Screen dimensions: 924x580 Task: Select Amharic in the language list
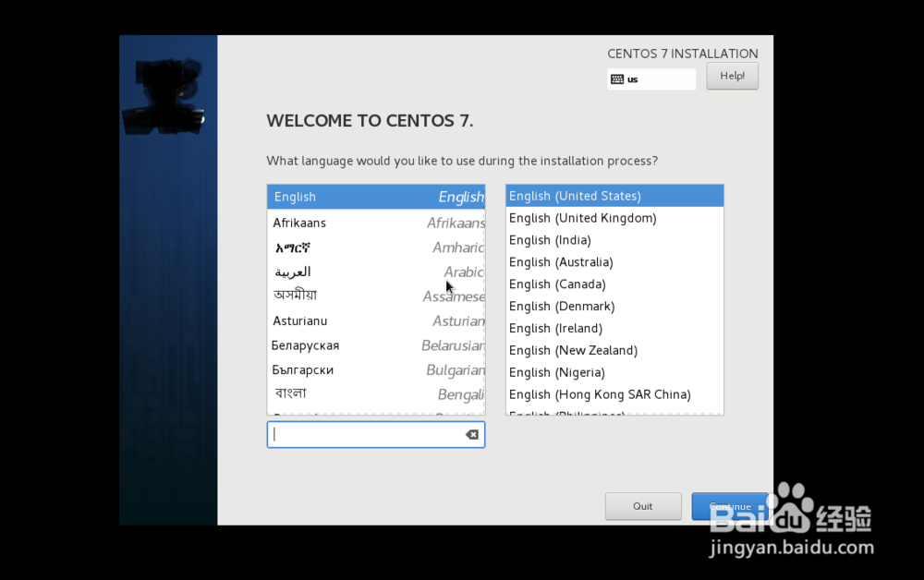click(x=376, y=248)
